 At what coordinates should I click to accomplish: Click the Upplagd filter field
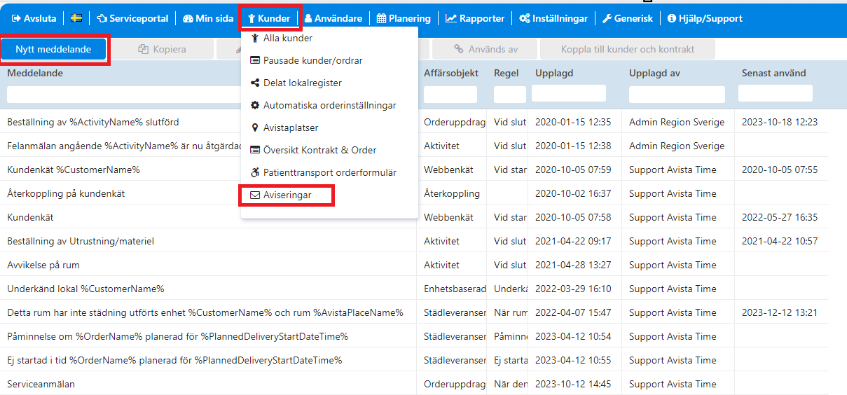(x=569, y=93)
